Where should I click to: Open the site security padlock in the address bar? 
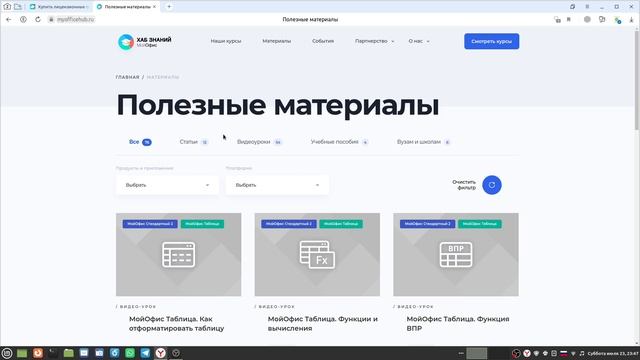51,19
